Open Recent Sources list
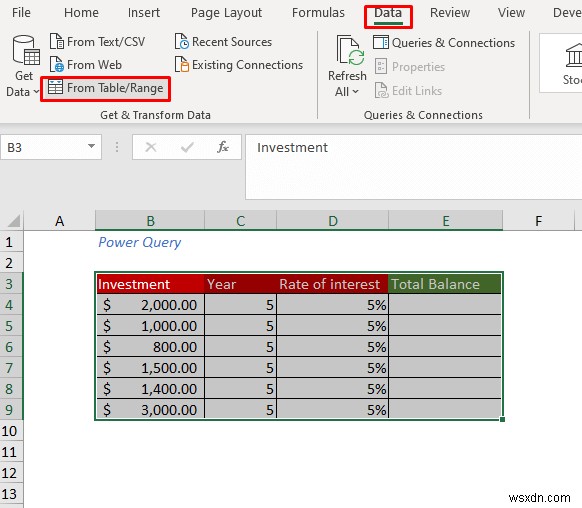This screenshot has width=582, height=508. [223, 42]
